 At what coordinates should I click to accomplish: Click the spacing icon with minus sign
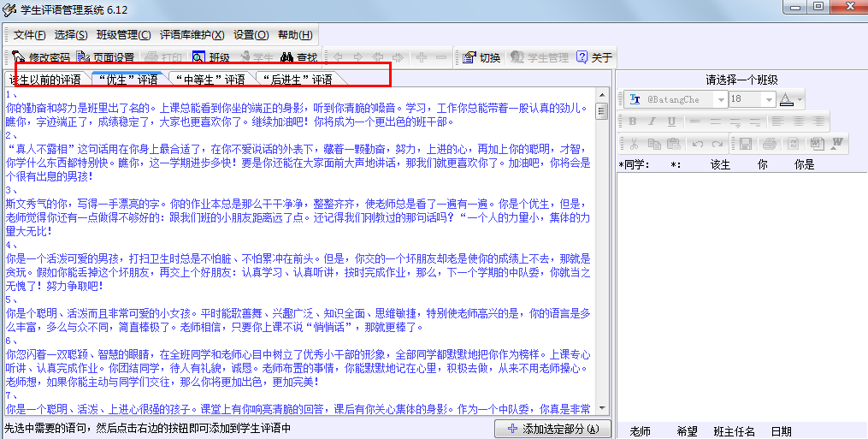point(755,121)
